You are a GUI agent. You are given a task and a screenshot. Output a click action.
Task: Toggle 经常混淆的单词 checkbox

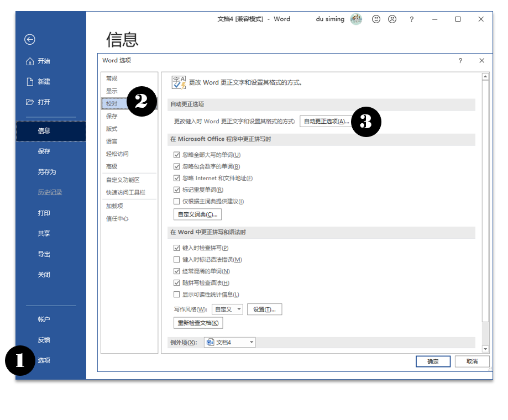176,271
